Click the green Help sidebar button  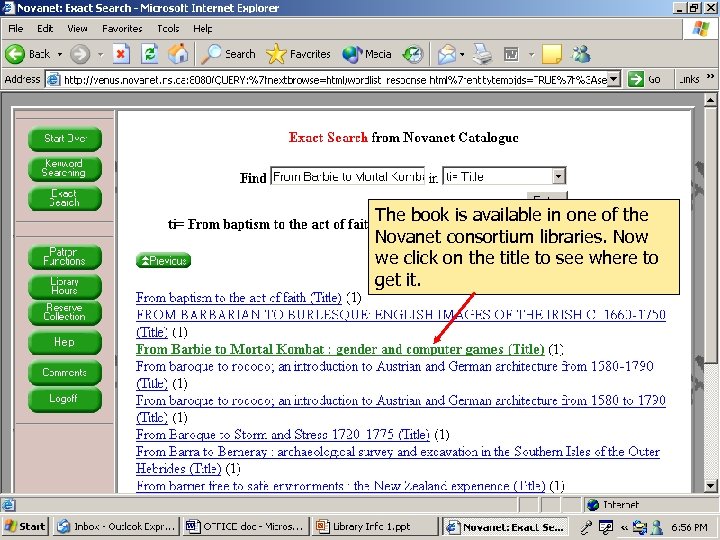pos(65,343)
